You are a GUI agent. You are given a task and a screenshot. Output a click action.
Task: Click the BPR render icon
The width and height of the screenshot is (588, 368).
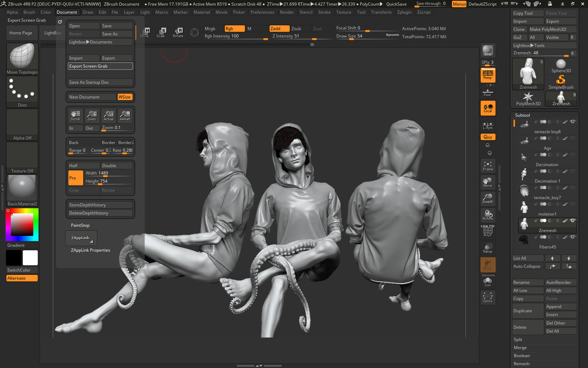click(488, 50)
